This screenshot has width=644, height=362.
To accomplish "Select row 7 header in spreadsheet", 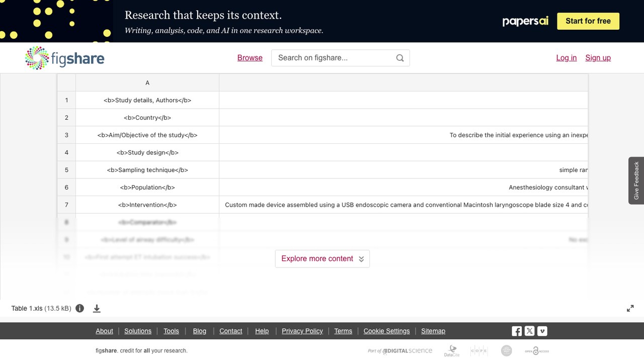I will point(66,205).
